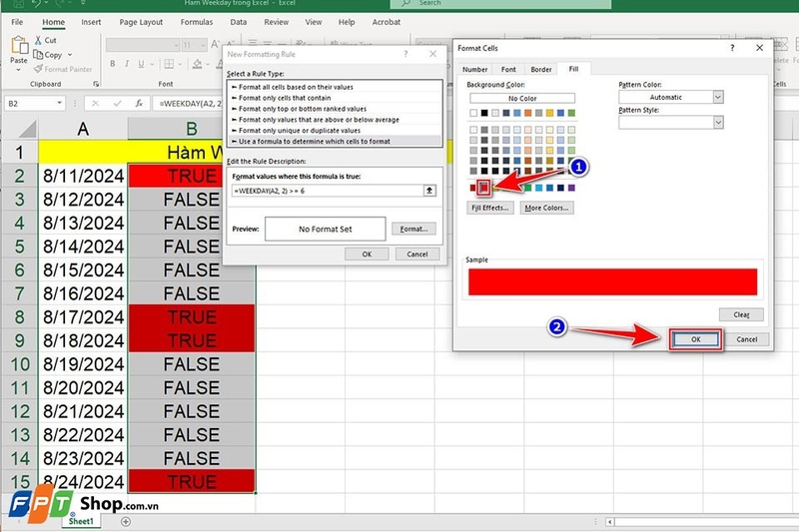
Task: Switch to the Page Layout ribbon tab
Action: pyautogui.click(x=141, y=22)
